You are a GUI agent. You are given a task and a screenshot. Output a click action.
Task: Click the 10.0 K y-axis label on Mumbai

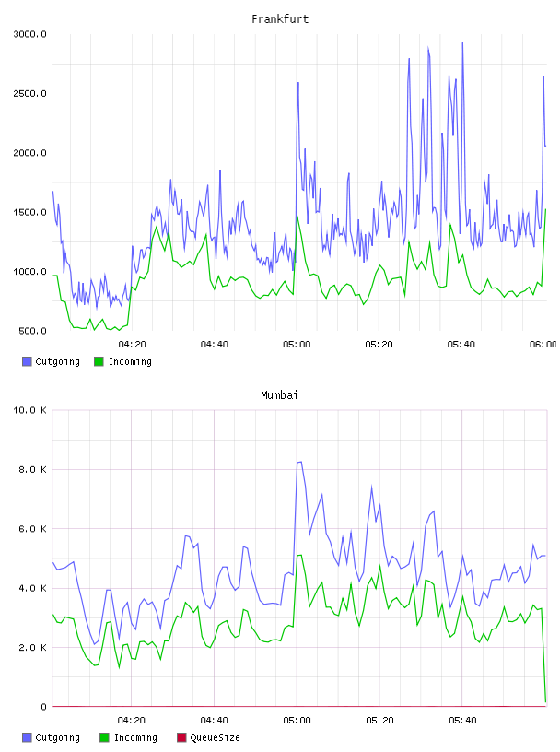tap(29, 410)
